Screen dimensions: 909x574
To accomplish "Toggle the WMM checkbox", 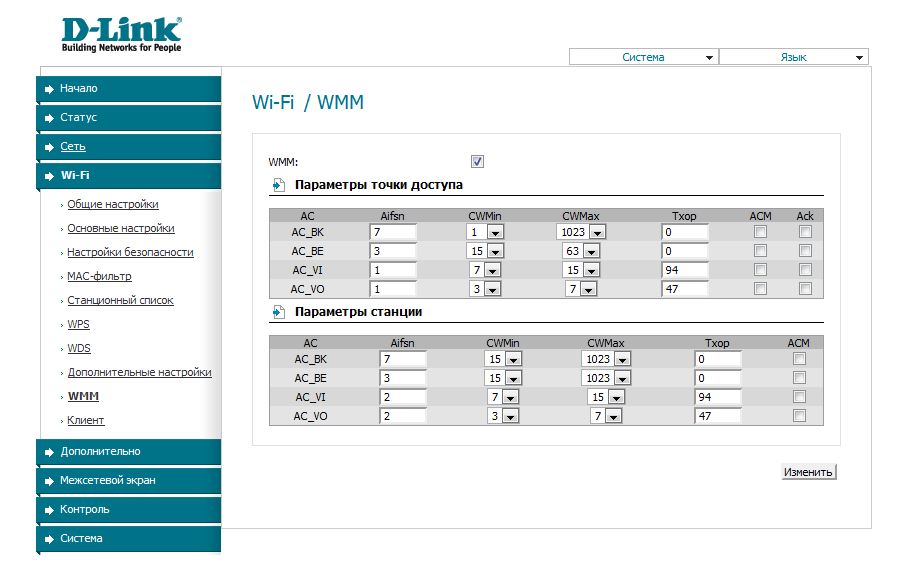I will pyautogui.click(x=477, y=162).
